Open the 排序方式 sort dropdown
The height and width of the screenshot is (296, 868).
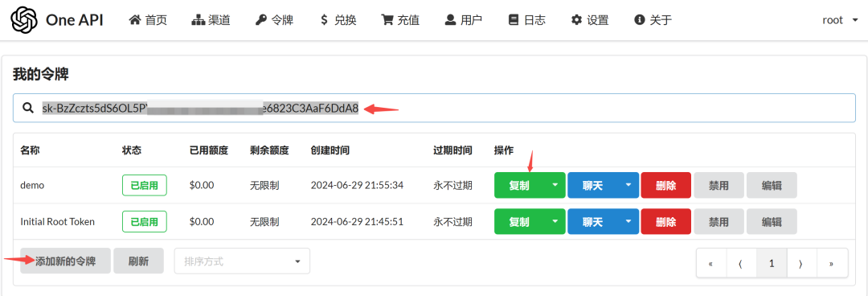pos(242,261)
